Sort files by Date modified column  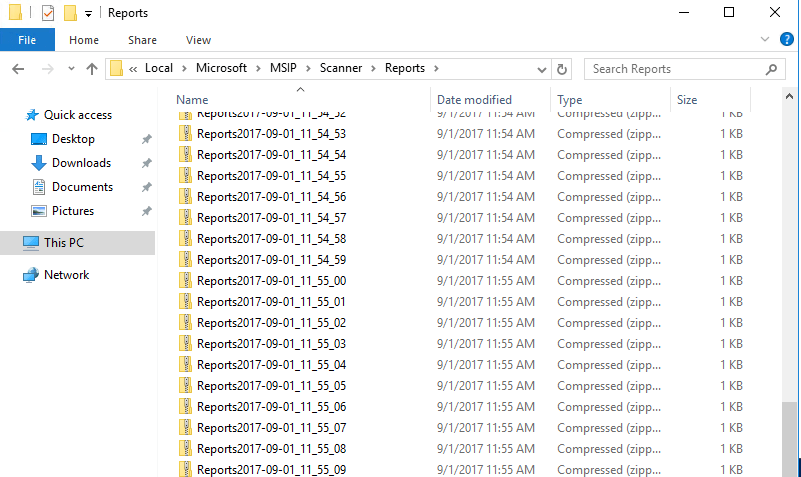(474, 100)
